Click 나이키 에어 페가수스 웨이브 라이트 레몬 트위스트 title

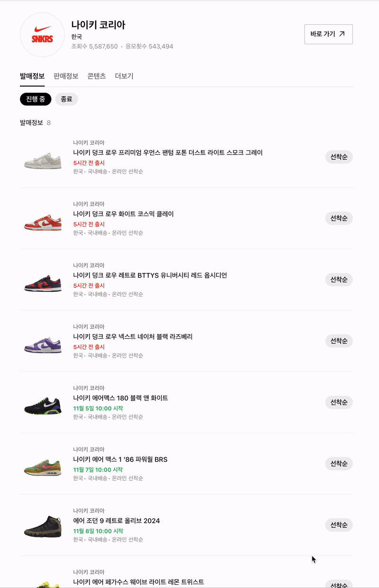[x=138, y=582]
